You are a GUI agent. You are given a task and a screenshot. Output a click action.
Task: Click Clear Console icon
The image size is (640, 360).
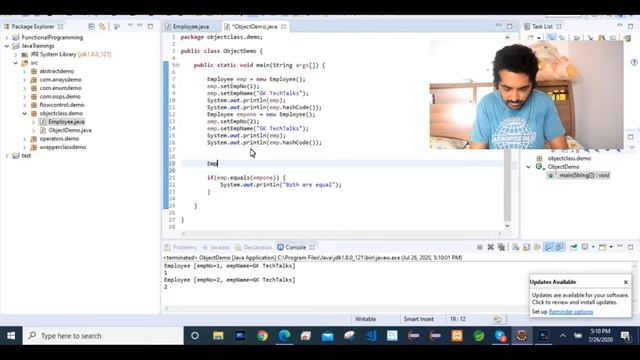[516, 247]
